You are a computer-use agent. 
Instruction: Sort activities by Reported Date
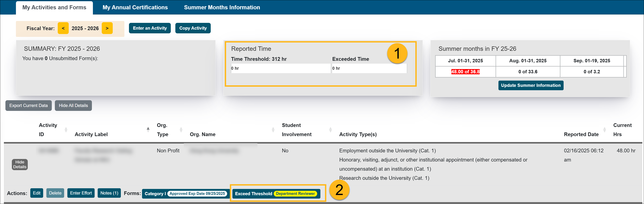(x=605, y=130)
